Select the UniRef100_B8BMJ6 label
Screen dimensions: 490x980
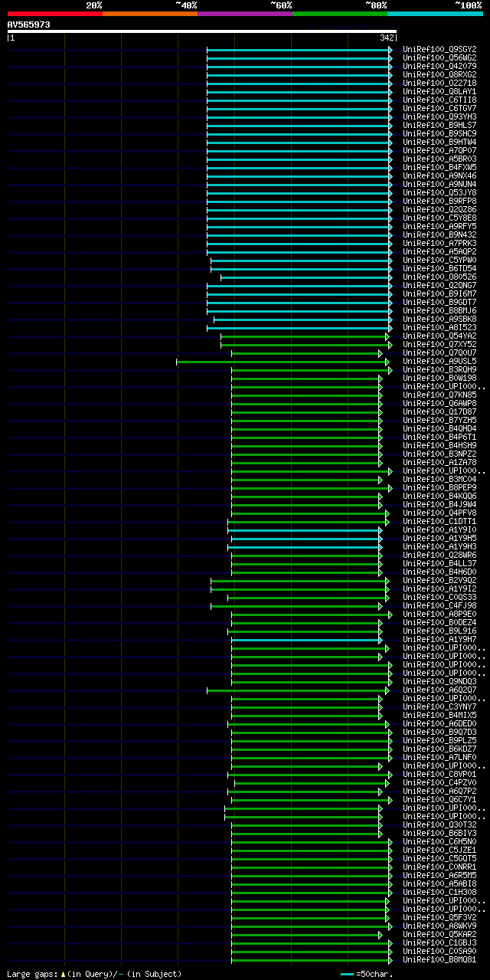439,310
